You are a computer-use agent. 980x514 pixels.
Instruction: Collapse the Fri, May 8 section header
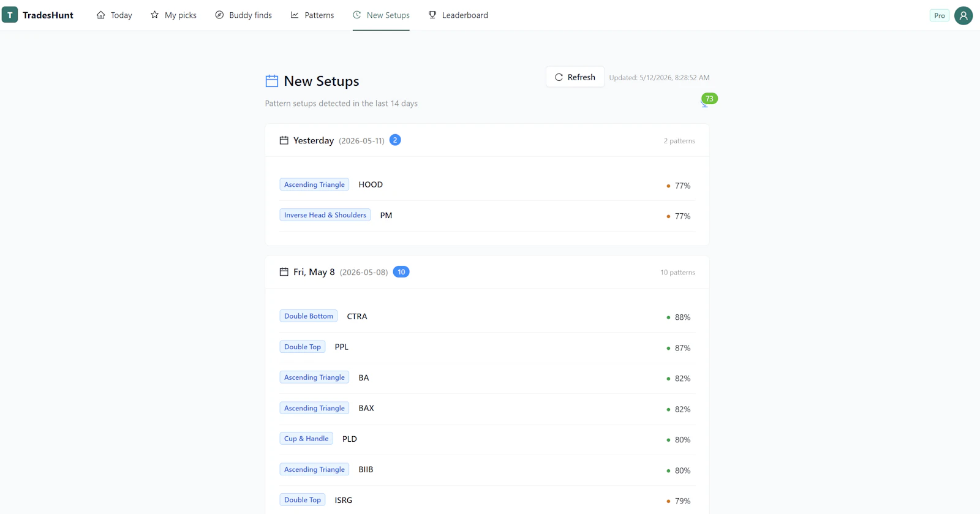[x=487, y=272]
